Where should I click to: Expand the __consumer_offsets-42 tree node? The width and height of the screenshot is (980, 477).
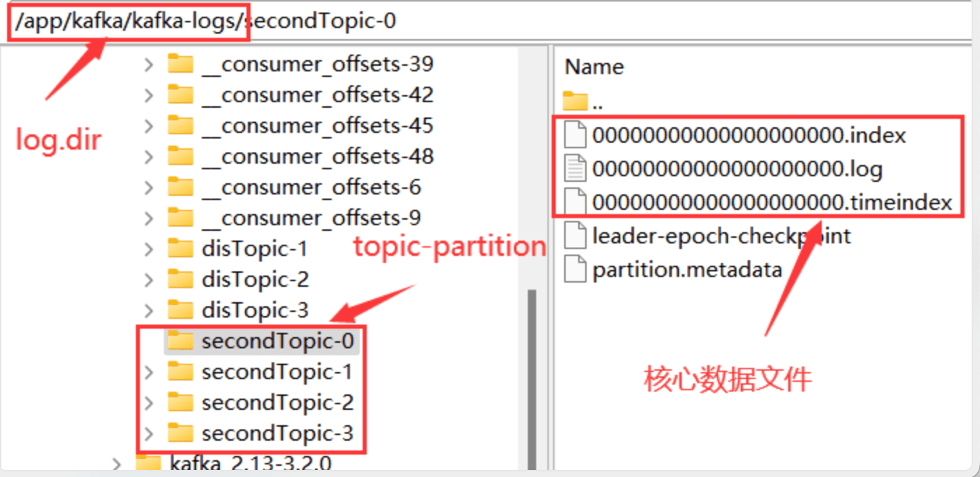point(148,95)
